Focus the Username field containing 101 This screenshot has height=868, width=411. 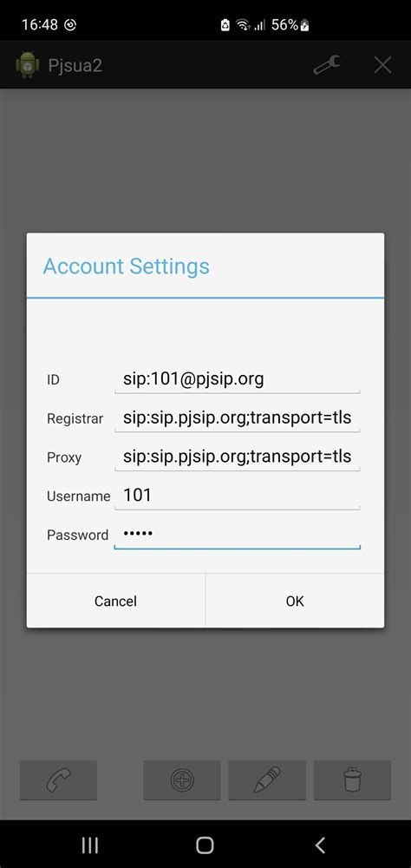tap(238, 496)
